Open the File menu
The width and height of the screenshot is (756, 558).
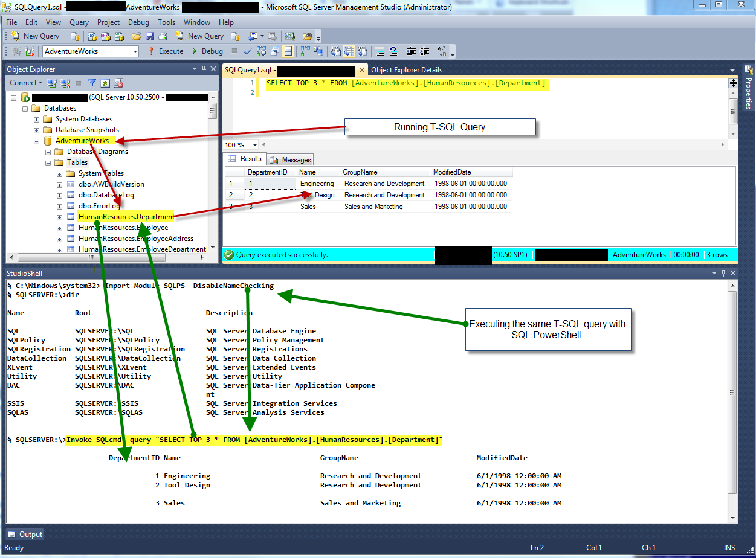point(11,22)
